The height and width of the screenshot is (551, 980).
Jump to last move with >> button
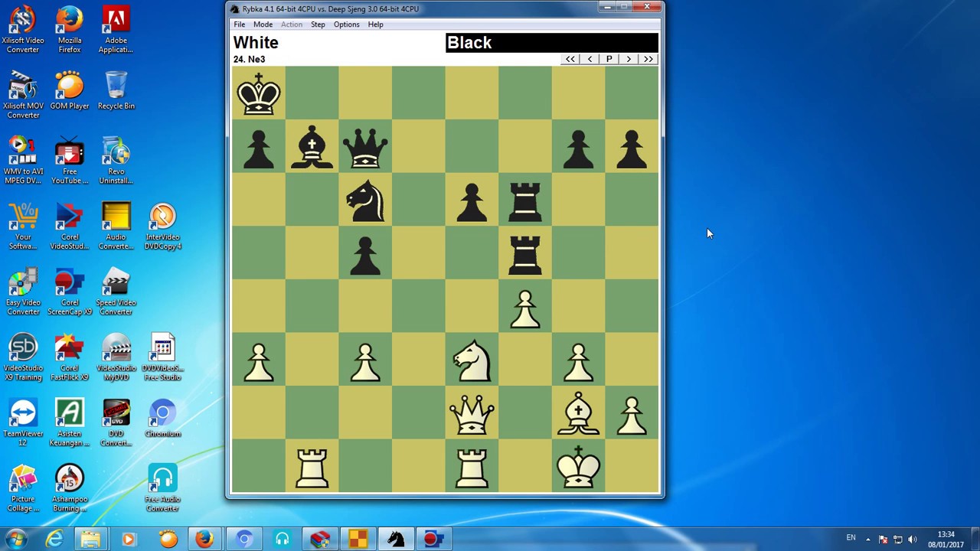(x=648, y=59)
